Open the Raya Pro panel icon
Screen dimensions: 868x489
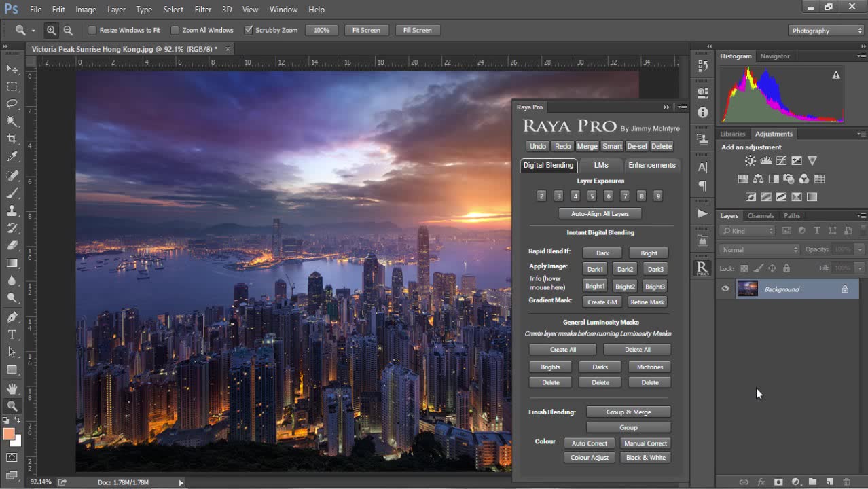703,267
